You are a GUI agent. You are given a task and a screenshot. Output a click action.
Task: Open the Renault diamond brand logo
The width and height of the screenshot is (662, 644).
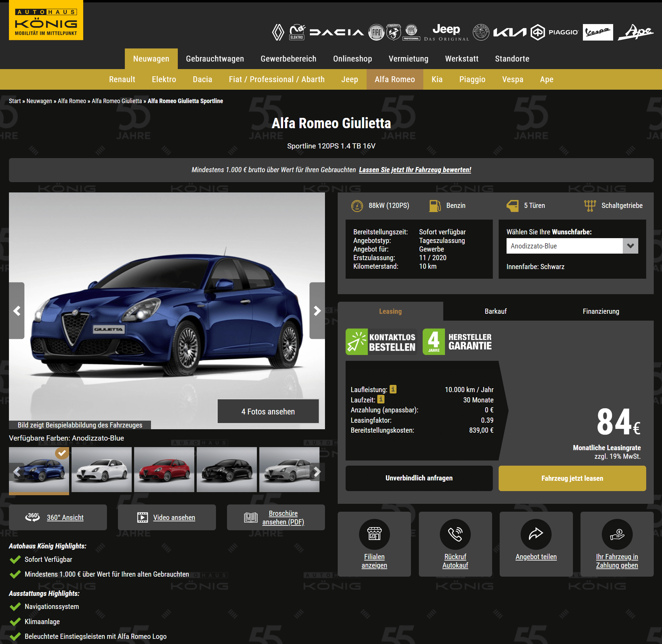click(278, 32)
